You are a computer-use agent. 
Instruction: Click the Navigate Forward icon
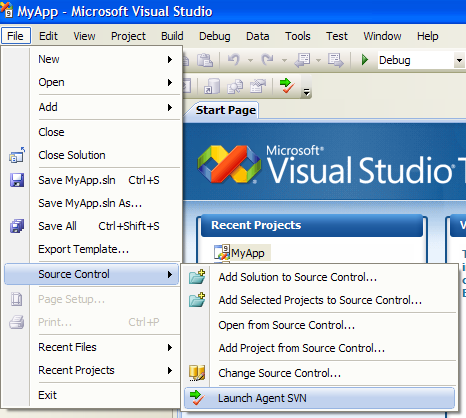tap(335, 60)
